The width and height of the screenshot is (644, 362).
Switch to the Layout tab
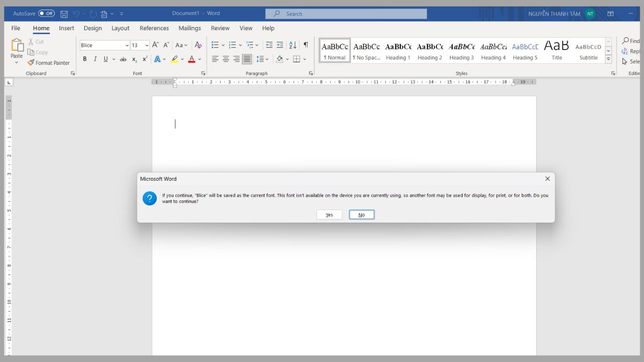120,28
